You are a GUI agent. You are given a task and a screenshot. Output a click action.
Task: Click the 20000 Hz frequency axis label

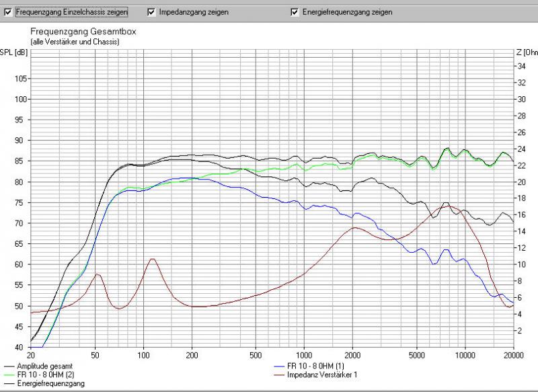click(x=514, y=355)
